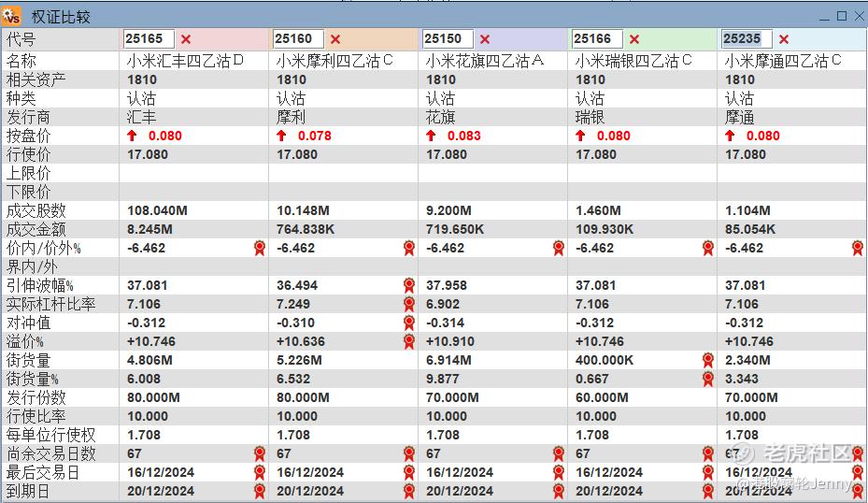
Task: Click the outstanding quantity 6.914M
Action: coord(448,361)
